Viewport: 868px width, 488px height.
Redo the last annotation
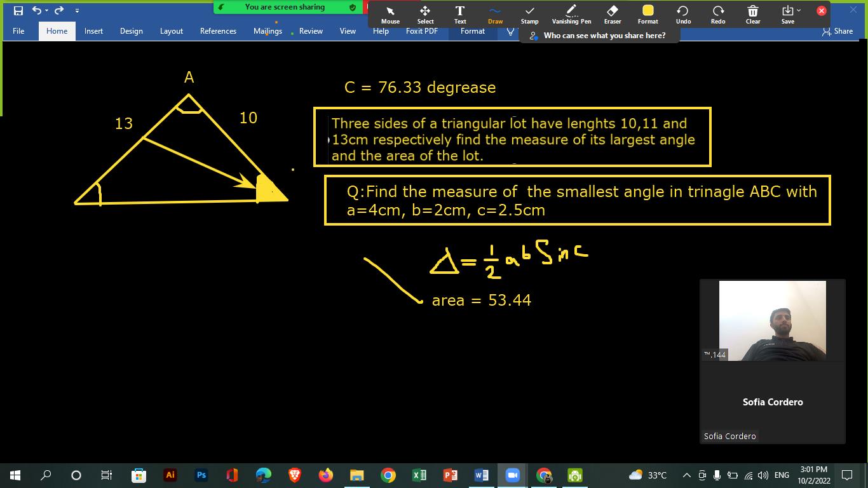718,14
